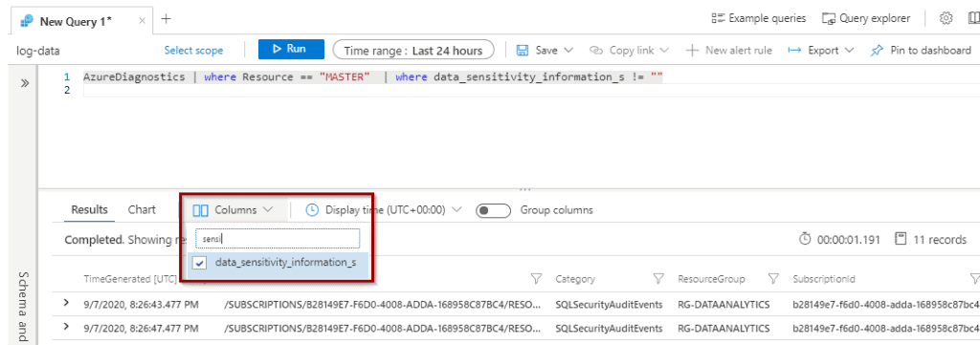Click Query explorer icon
Viewport: 980px width, 345px height.
pyautogui.click(x=829, y=19)
